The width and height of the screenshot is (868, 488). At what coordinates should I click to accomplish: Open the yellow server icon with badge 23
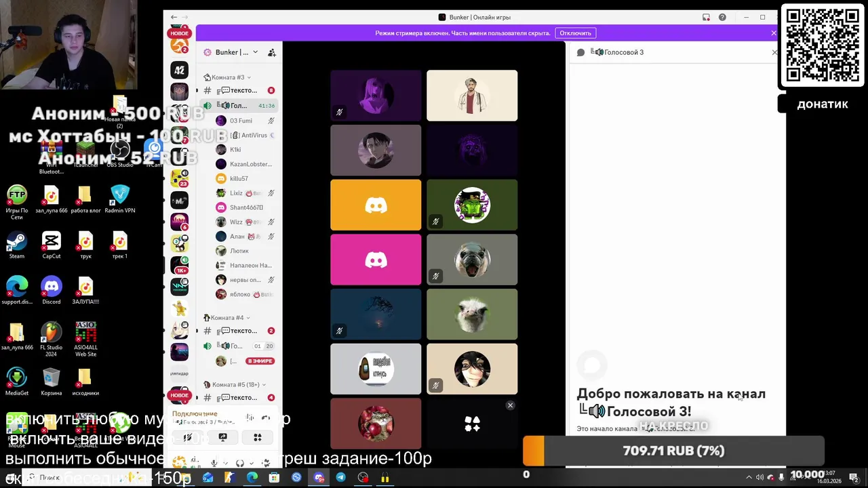point(179,178)
